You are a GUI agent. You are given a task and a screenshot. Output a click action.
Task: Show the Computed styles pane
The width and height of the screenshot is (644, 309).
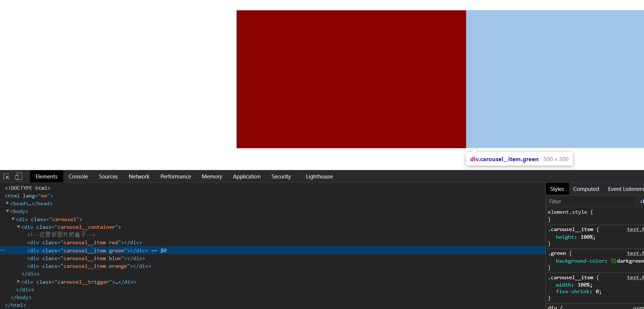586,189
